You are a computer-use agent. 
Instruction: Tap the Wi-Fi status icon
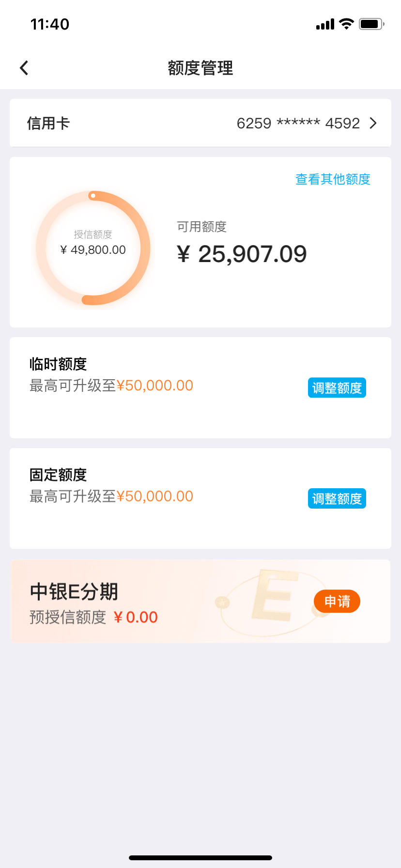click(x=346, y=24)
